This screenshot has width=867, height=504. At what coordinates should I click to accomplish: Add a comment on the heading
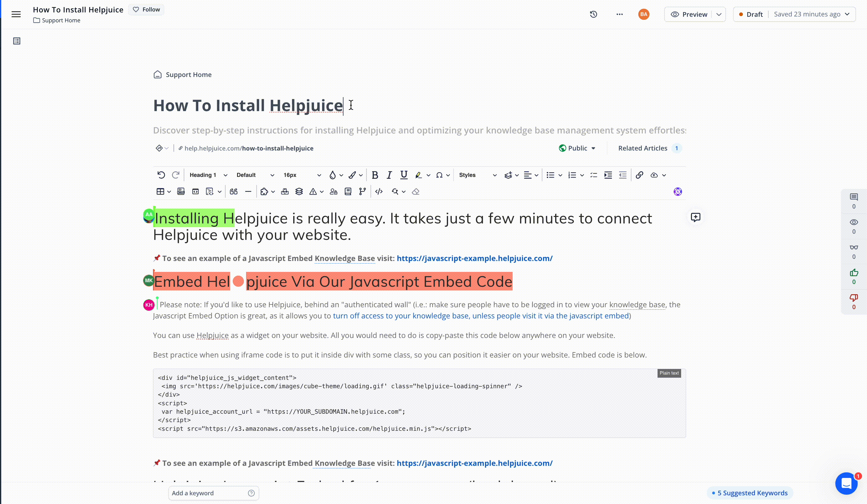[696, 217]
